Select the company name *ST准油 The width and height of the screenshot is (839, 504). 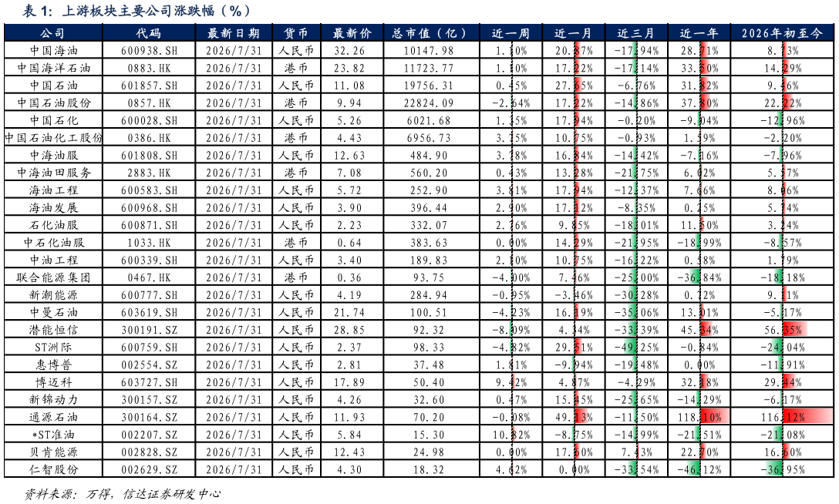pyautogui.click(x=53, y=435)
